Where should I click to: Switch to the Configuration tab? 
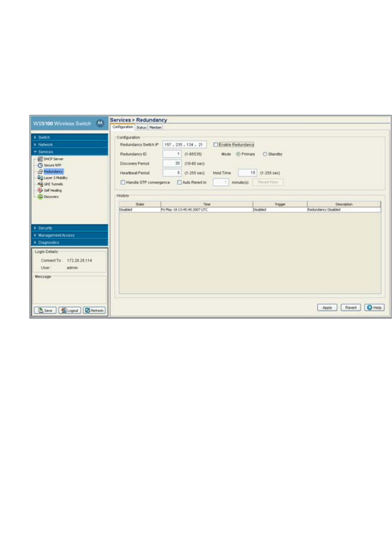click(x=123, y=127)
